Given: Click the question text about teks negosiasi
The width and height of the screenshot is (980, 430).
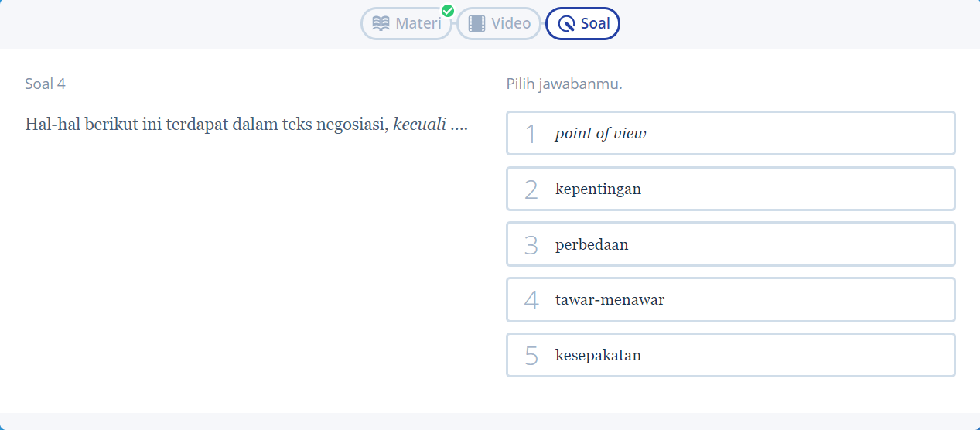Looking at the screenshot, I should coord(246,125).
